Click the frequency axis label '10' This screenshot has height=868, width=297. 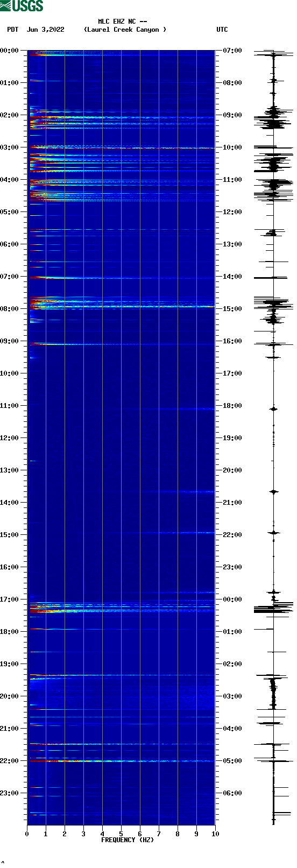pyautogui.click(x=215, y=834)
